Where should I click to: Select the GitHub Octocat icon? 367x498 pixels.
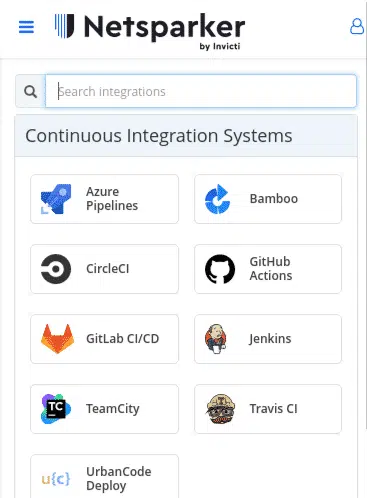(220, 269)
